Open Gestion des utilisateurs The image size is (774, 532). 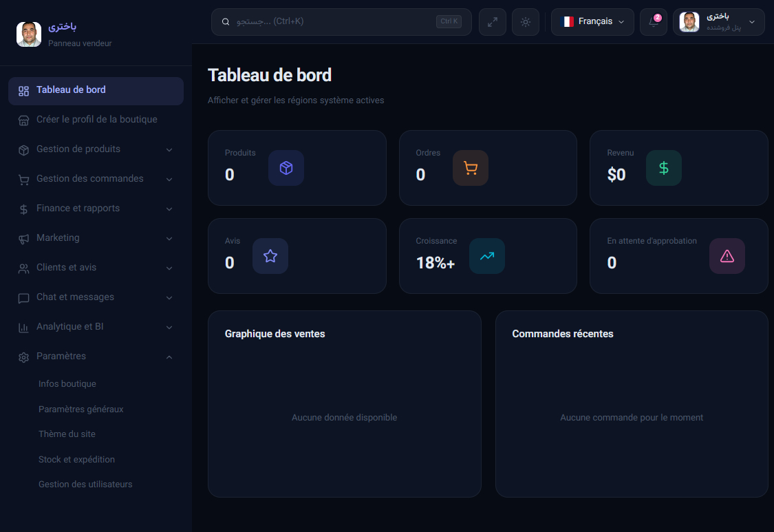coord(85,485)
